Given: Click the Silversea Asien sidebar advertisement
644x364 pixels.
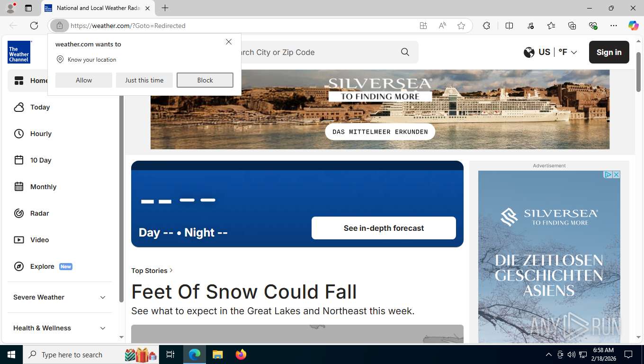Looking at the screenshot, I should click(x=549, y=256).
